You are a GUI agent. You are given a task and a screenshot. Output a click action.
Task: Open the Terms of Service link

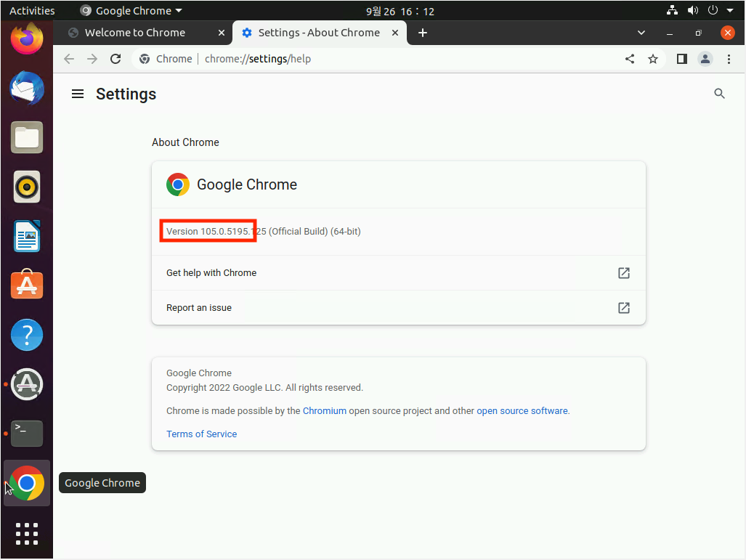tap(201, 434)
